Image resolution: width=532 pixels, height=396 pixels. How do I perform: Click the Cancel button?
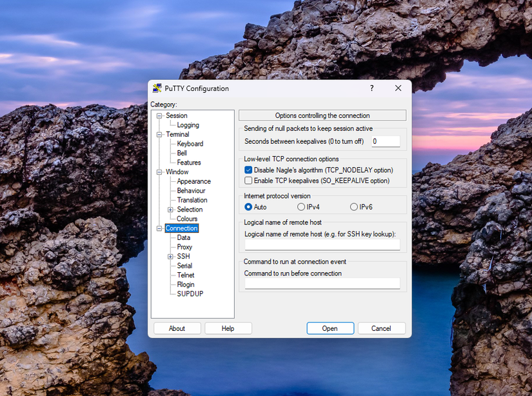pyautogui.click(x=381, y=328)
